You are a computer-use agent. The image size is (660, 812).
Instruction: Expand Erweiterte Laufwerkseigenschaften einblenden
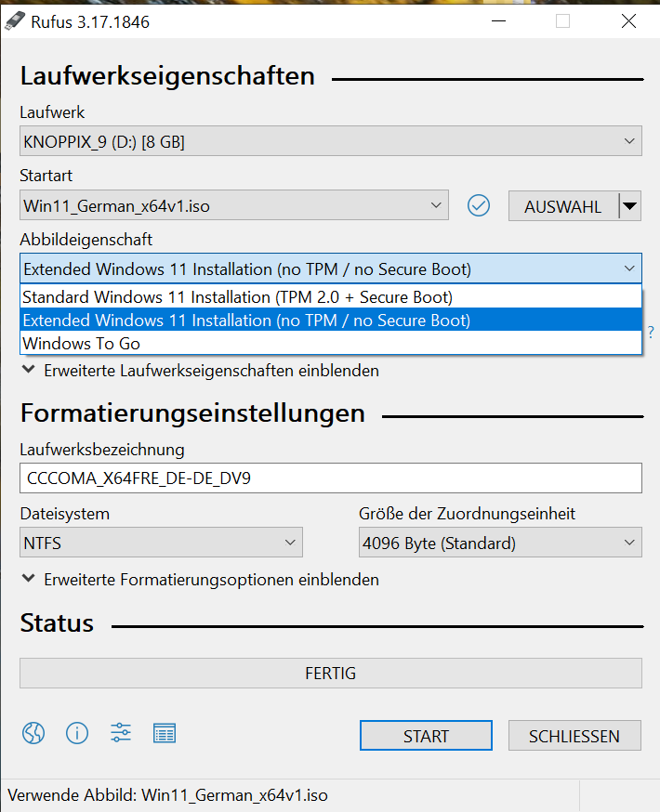click(x=201, y=371)
